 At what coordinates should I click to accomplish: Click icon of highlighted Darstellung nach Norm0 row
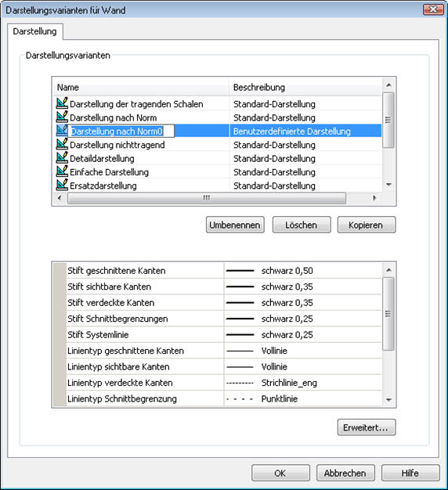62,131
